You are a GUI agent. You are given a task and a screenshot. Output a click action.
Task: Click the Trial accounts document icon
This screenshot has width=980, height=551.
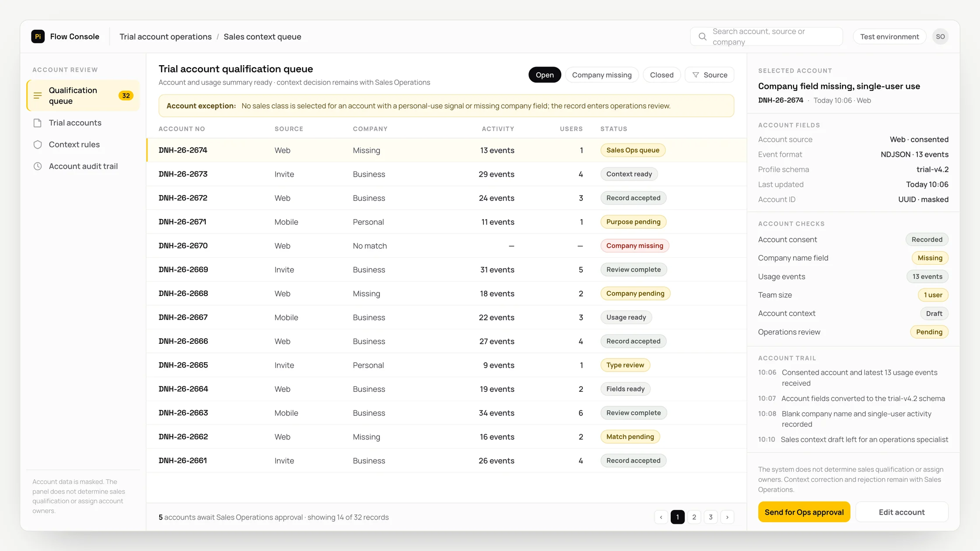[x=38, y=123]
